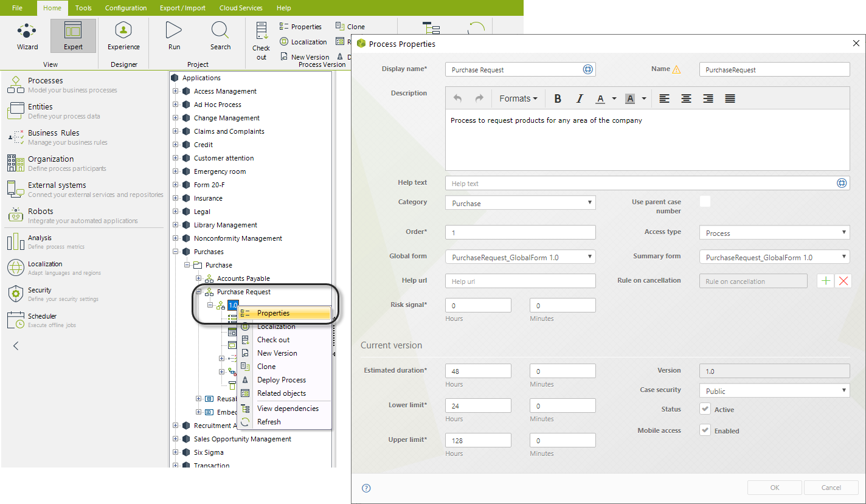Viewport: 866px width, 504px height.
Task: Center-align the description text
Action: point(686,98)
